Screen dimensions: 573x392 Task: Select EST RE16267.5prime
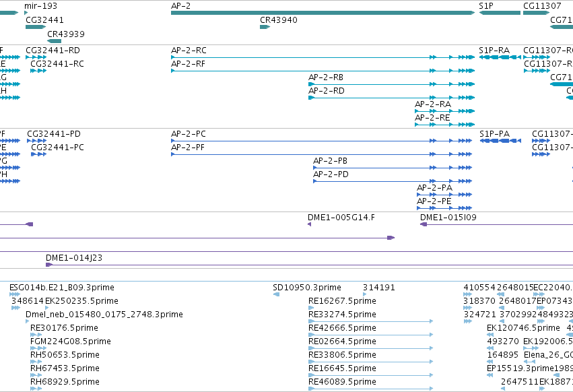(x=311, y=308)
